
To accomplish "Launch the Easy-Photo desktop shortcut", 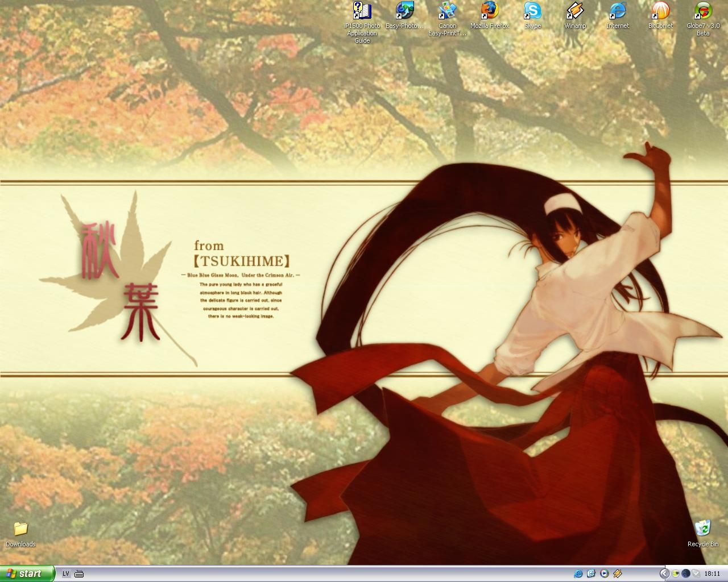I will coord(404,15).
